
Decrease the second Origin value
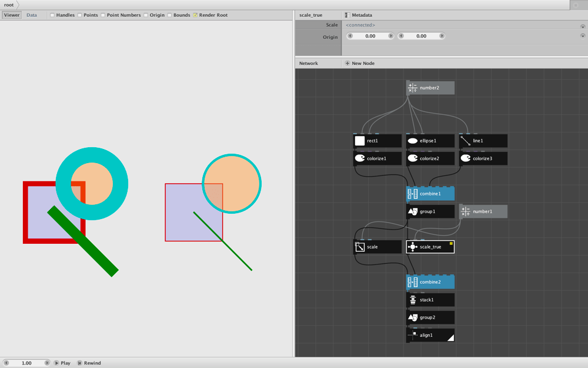401,36
